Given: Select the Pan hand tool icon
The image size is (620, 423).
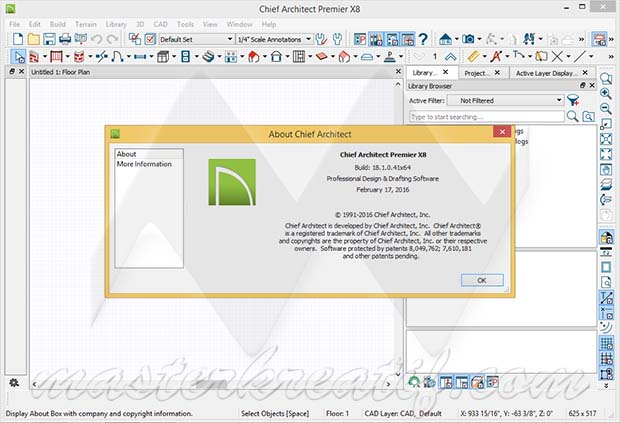Looking at the screenshot, I should (606, 170).
